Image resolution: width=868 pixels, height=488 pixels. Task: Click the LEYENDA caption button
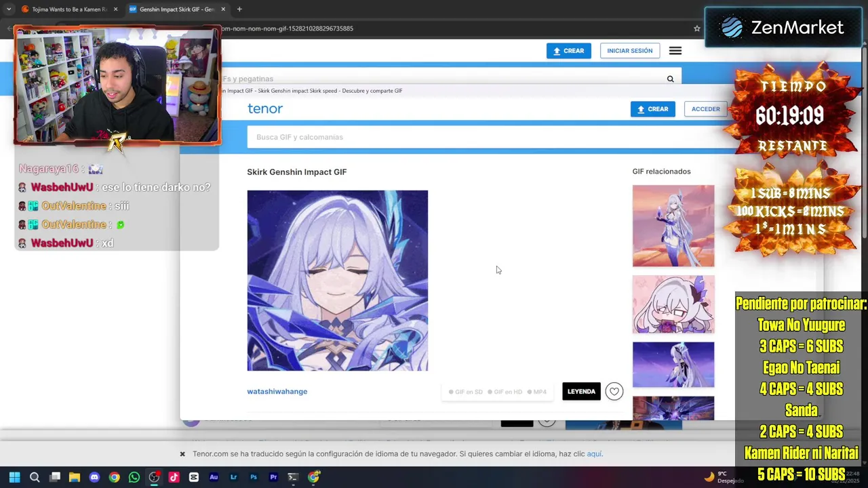(x=581, y=392)
